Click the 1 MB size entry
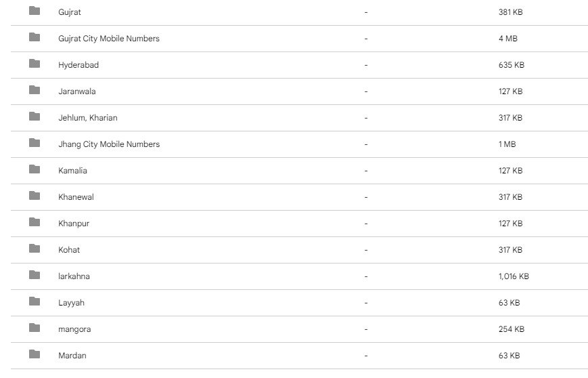 (x=507, y=144)
